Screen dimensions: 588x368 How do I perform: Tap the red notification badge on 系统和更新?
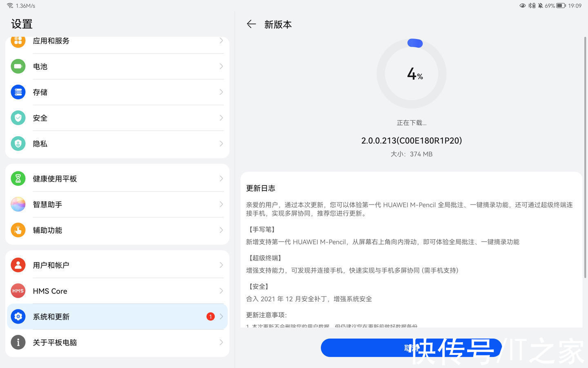[x=210, y=316]
